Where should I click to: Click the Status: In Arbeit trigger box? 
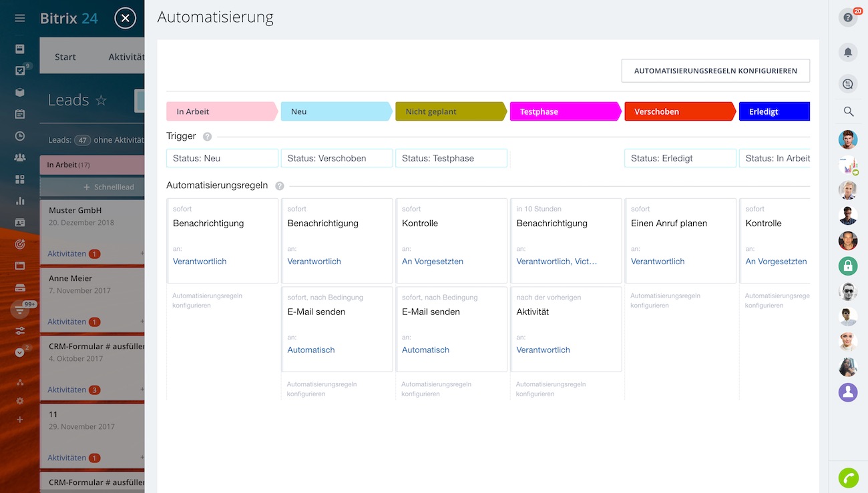pos(775,158)
